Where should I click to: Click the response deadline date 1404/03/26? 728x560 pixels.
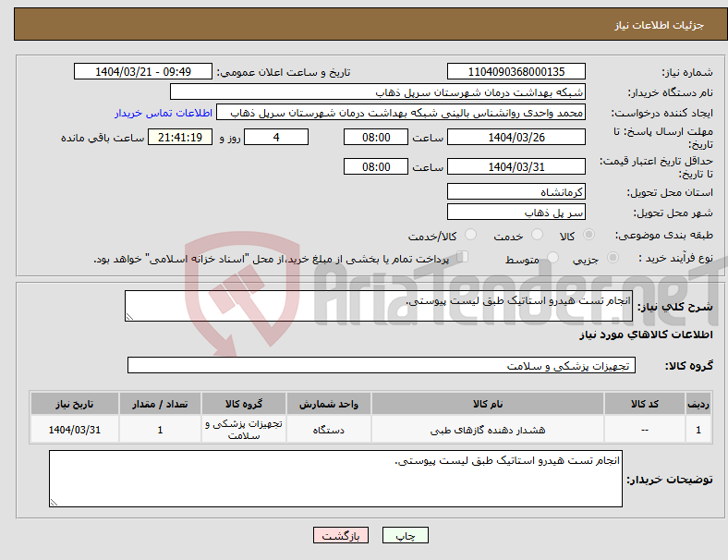516,137
